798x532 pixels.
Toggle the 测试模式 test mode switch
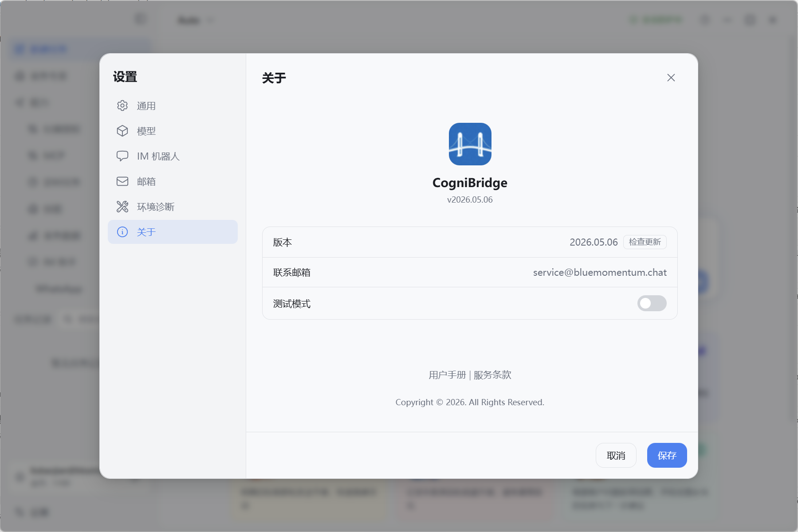(x=652, y=303)
